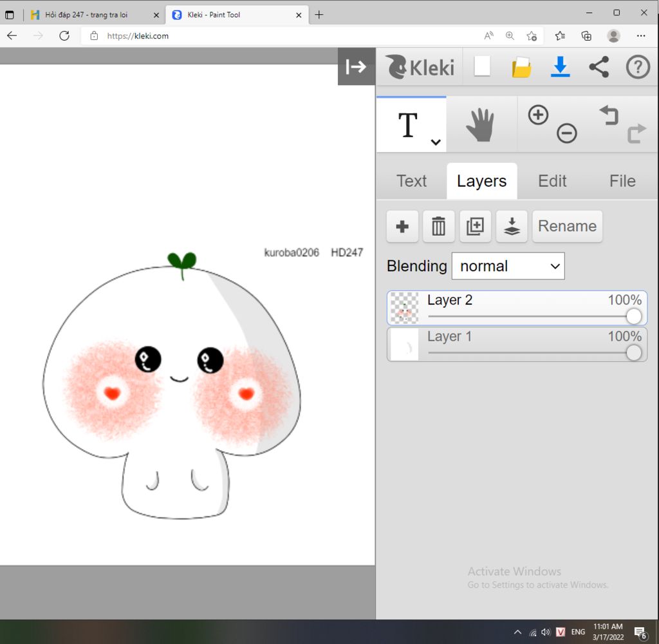Merge layer with the one below
659x644 pixels.
[512, 226]
